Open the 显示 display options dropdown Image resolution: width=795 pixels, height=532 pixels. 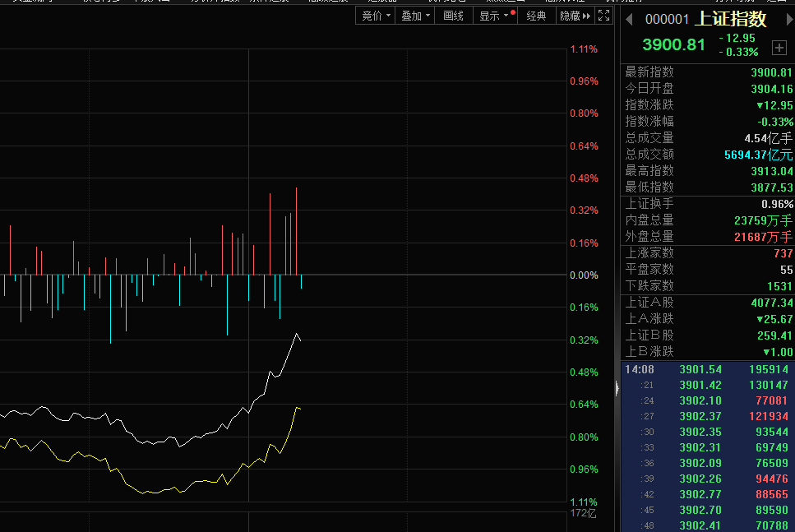tap(494, 16)
